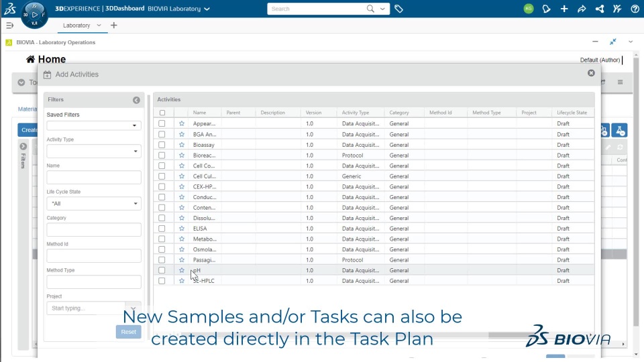Image resolution: width=644 pixels, height=362 pixels.
Task: Click the Reset filters button
Action: pyautogui.click(x=129, y=332)
